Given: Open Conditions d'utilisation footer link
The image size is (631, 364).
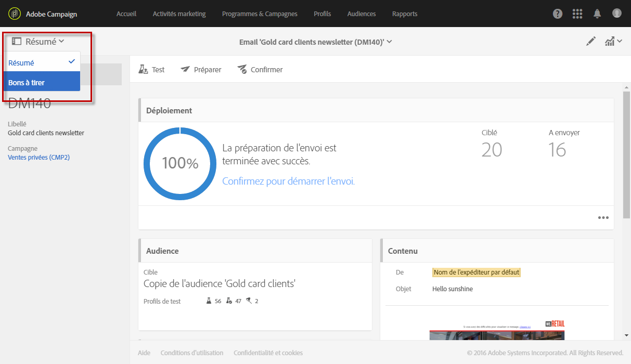Looking at the screenshot, I should [x=192, y=353].
